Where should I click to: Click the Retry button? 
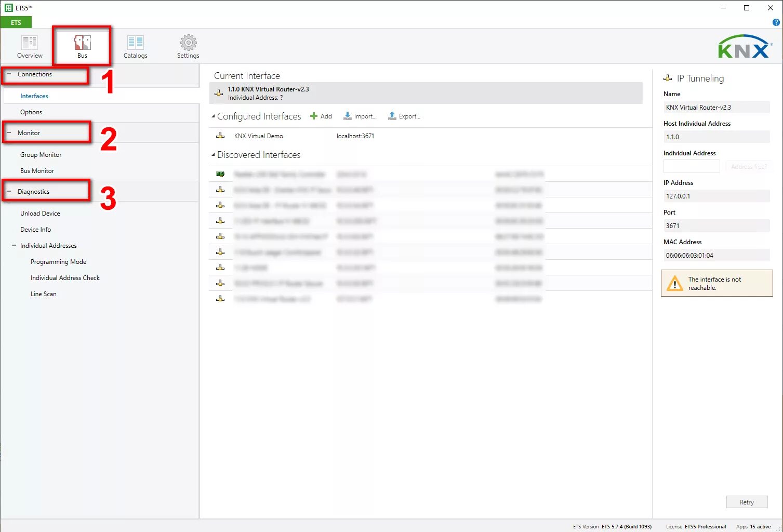pyautogui.click(x=747, y=502)
